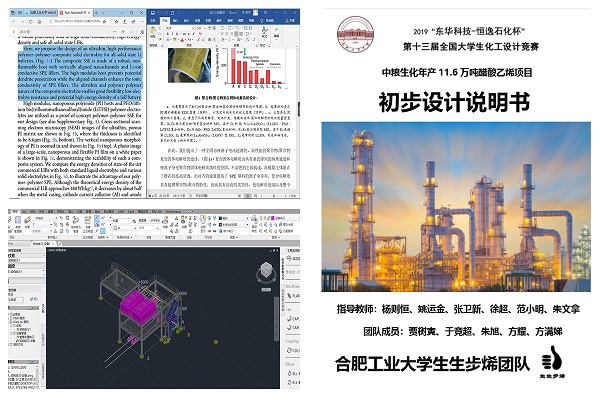Viewport: 600px width, 400px height.
Task: Go back in the browser window
Action: coord(13,22)
